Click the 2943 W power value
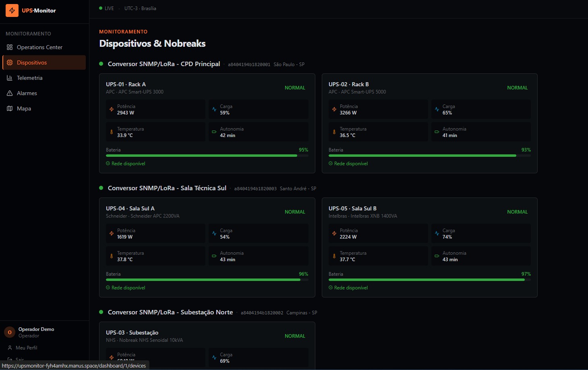The height and width of the screenshot is (370, 588). click(x=126, y=113)
